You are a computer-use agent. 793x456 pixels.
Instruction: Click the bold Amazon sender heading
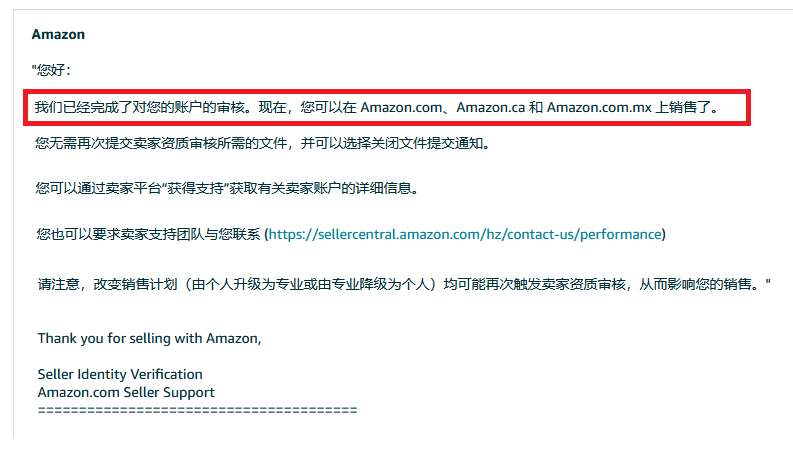(x=58, y=34)
